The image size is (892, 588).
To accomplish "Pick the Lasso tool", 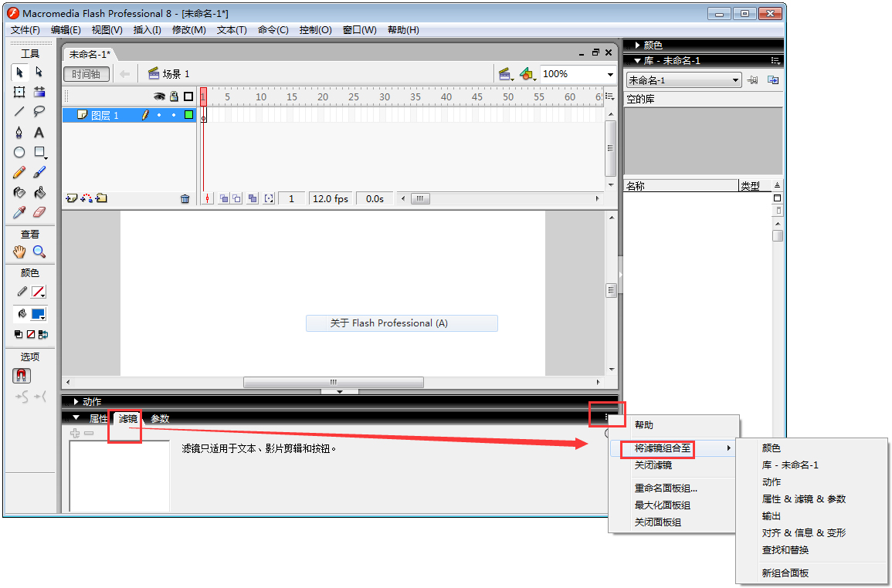I will coord(39,111).
